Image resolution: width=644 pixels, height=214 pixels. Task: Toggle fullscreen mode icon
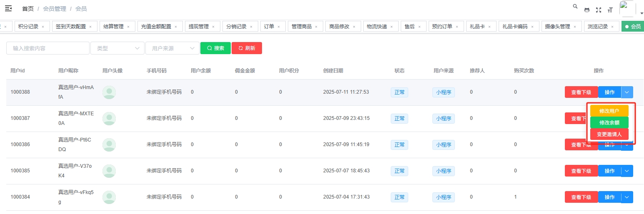pyautogui.click(x=599, y=10)
